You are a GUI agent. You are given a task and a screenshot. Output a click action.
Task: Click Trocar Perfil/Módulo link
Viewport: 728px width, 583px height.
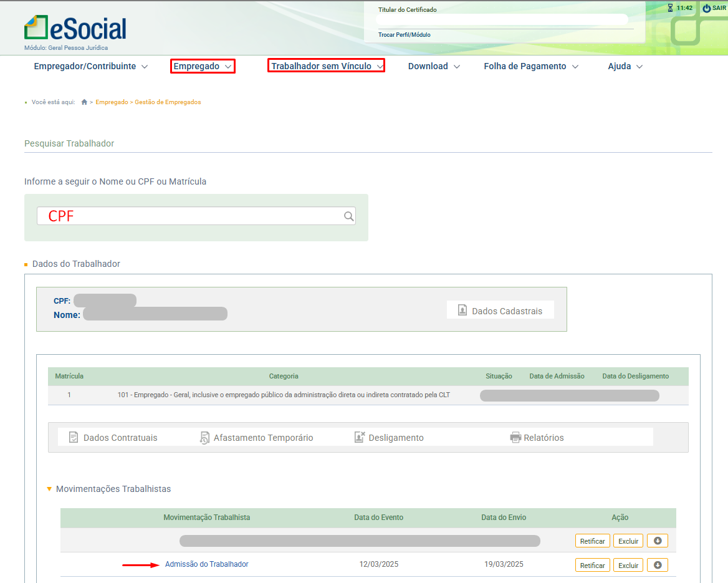click(404, 35)
